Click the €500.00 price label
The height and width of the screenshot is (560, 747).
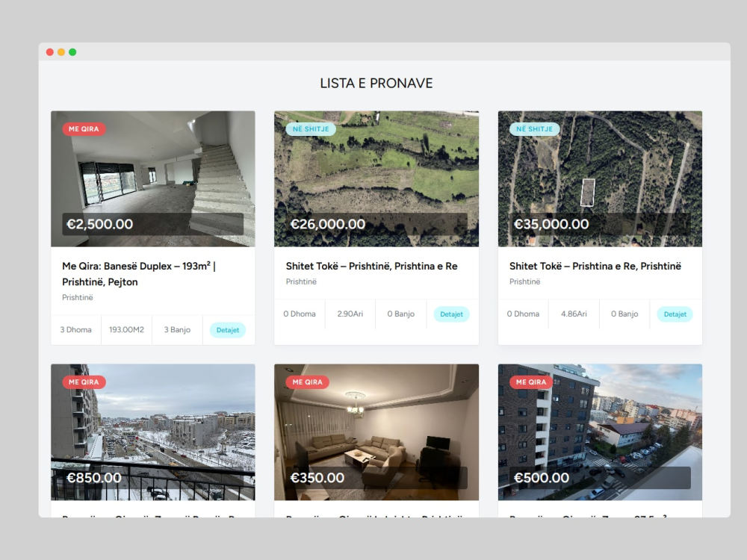[541, 478]
